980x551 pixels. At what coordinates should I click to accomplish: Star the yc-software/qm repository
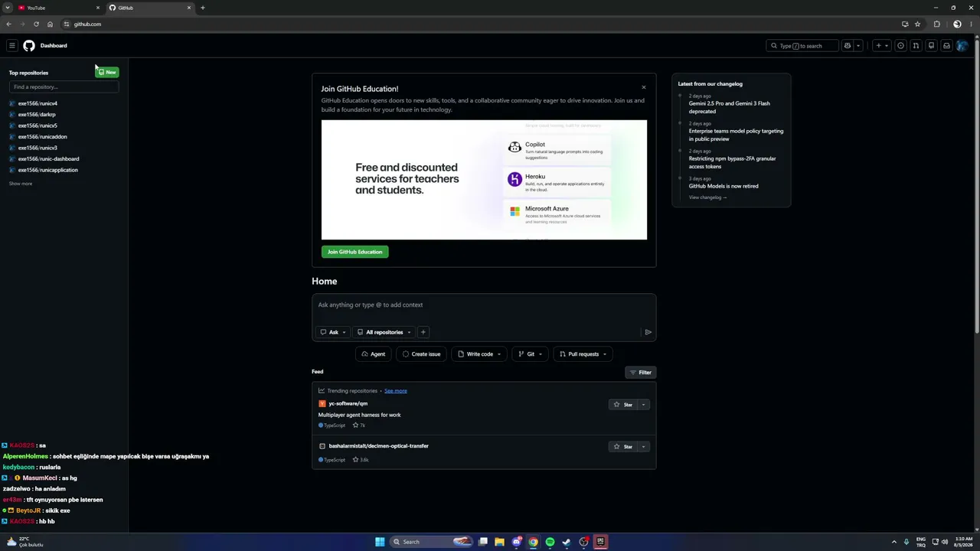point(623,405)
